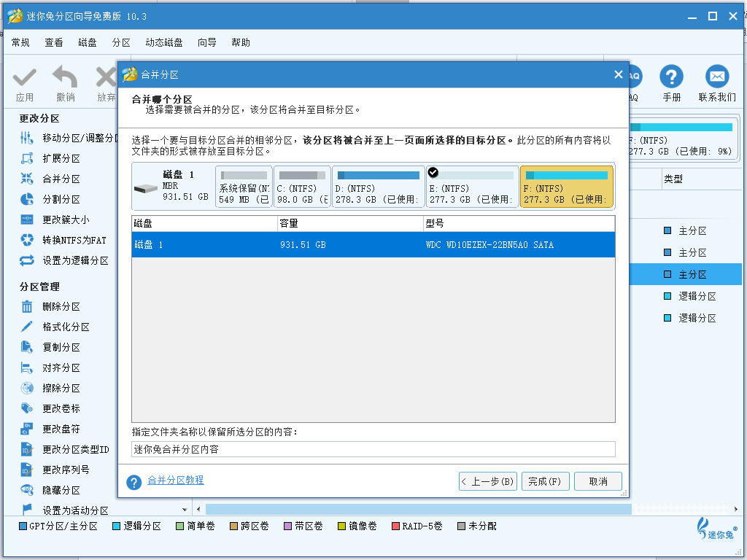Image resolution: width=747 pixels, height=560 pixels.
Task: Open the 合并分区教程 tutorial link
Action: point(175,480)
